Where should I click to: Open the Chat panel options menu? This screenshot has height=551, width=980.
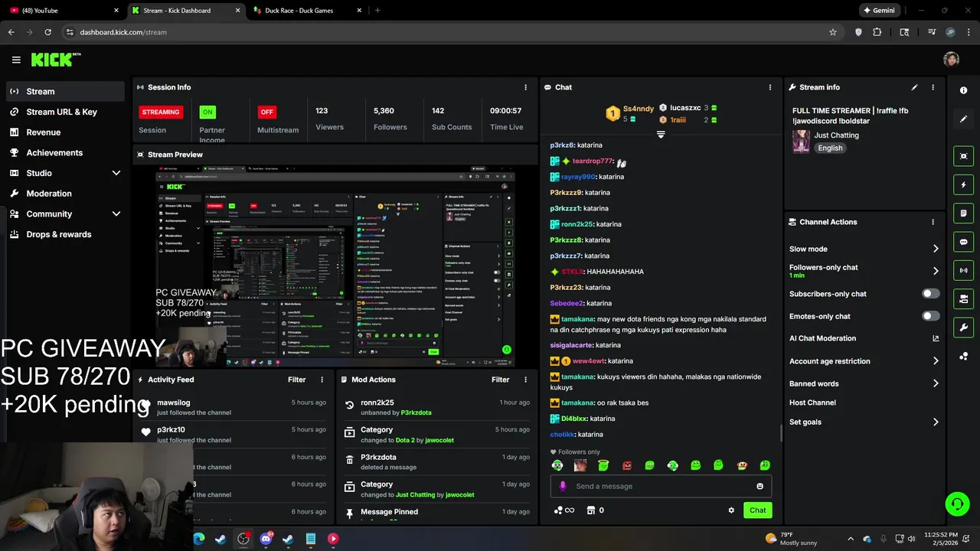click(770, 87)
